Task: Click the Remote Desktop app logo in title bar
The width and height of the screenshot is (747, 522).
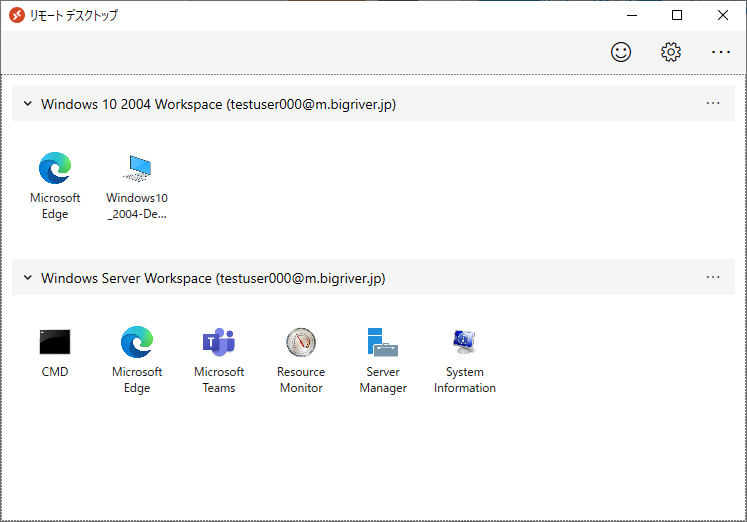Action: tap(17, 15)
